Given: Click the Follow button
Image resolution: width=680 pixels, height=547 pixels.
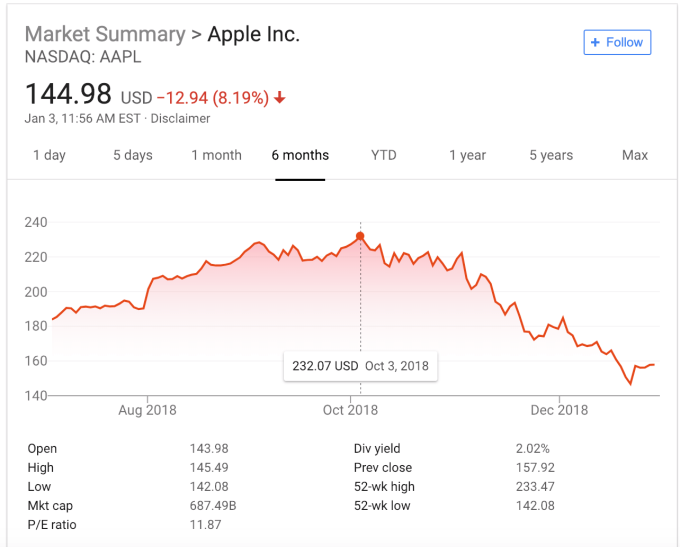Looking at the screenshot, I should point(617,42).
